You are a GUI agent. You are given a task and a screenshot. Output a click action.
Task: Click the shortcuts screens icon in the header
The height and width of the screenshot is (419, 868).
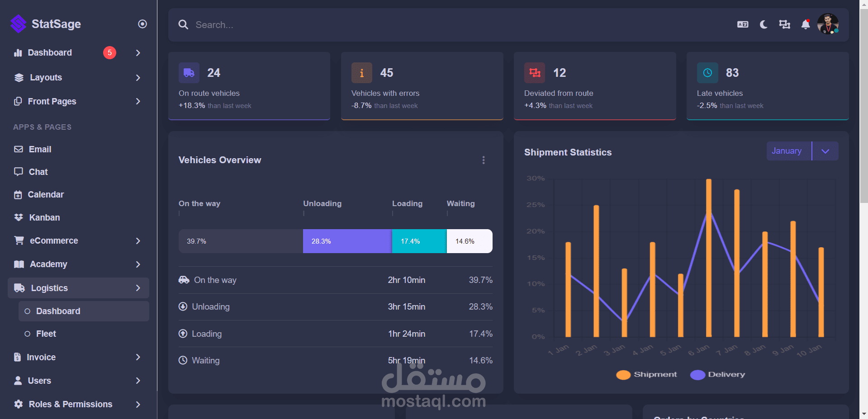(x=784, y=24)
